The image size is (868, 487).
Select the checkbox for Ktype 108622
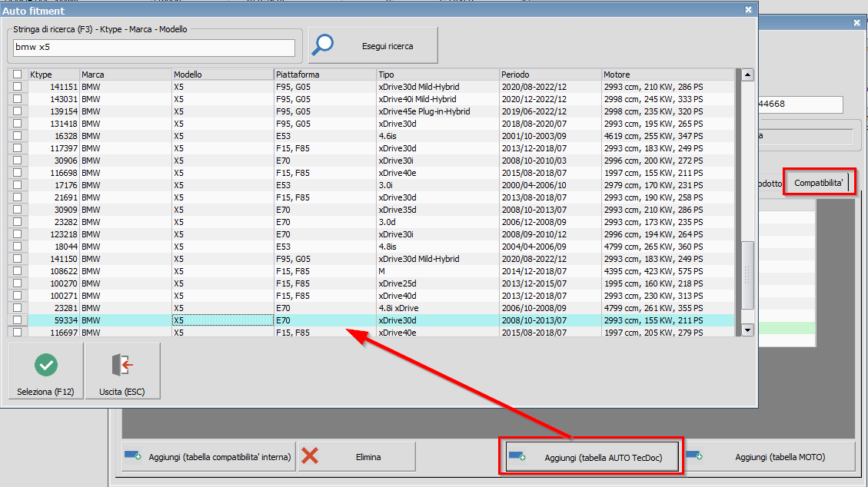point(17,271)
